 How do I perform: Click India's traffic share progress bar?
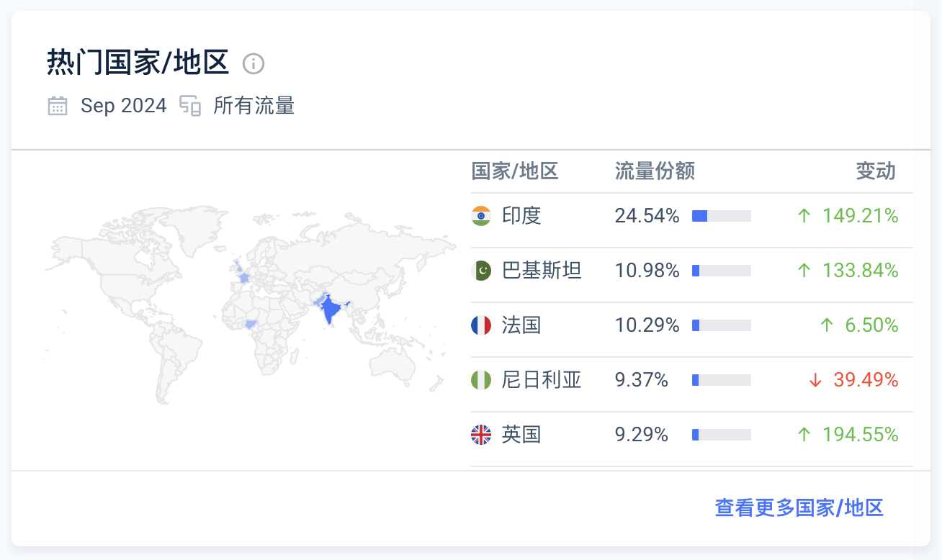[x=721, y=216]
